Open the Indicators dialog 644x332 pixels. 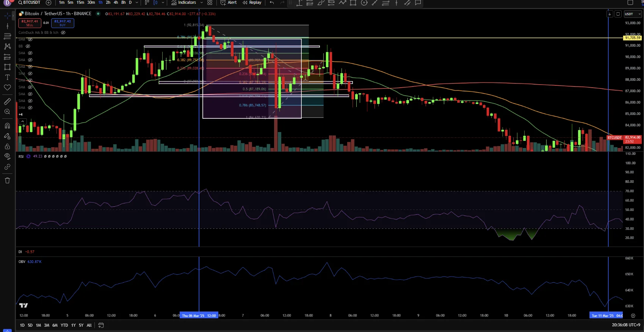point(184,3)
